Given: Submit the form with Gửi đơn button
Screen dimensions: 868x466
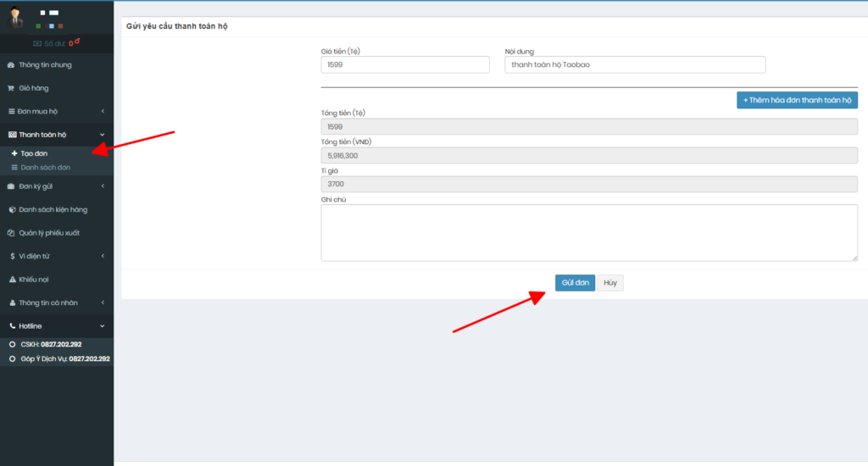Looking at the screenshot, I should point(576,283).
